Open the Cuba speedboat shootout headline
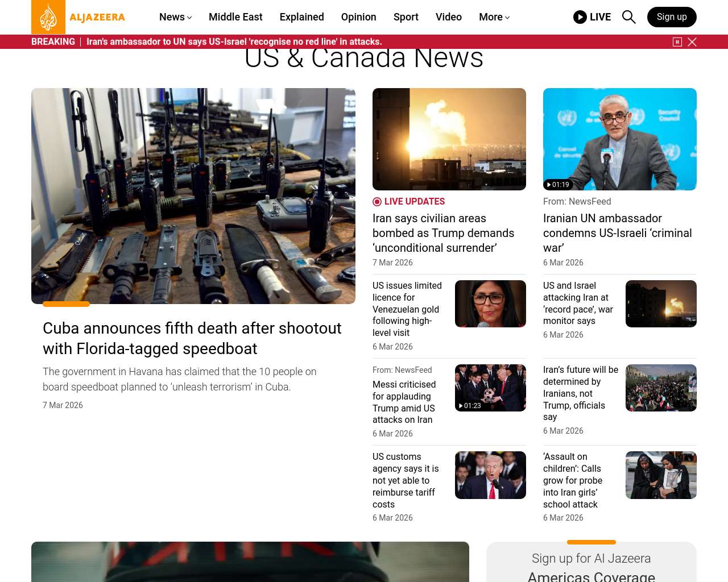Screen dimensions: 728x582 (x=192, y=338)
